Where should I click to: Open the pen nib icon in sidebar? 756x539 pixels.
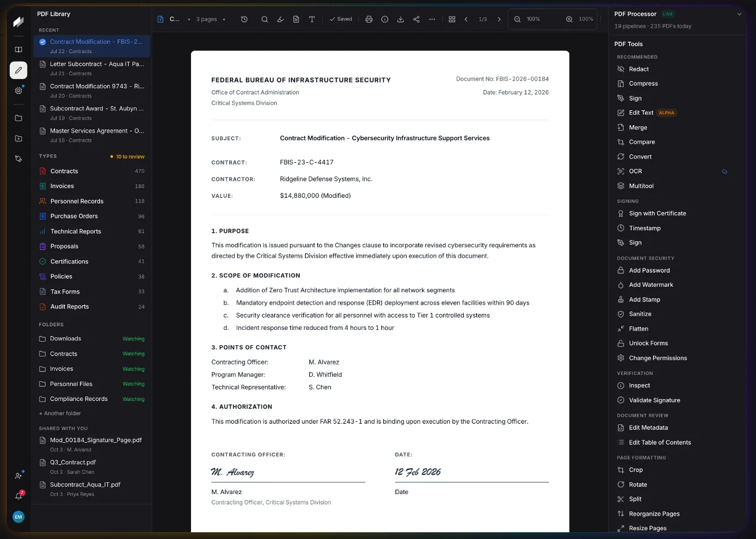pyautogui.click(x=18, y=158)
